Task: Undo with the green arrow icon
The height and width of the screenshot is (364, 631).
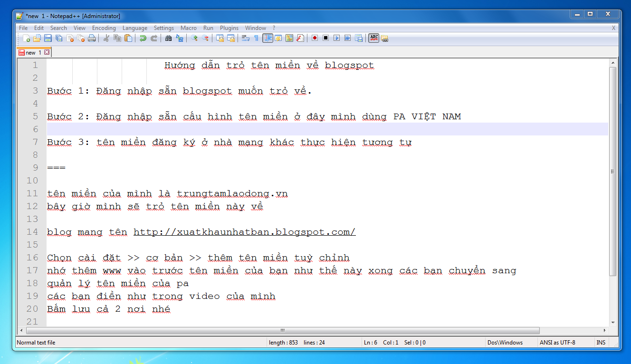Action: (x=143, y=38)
